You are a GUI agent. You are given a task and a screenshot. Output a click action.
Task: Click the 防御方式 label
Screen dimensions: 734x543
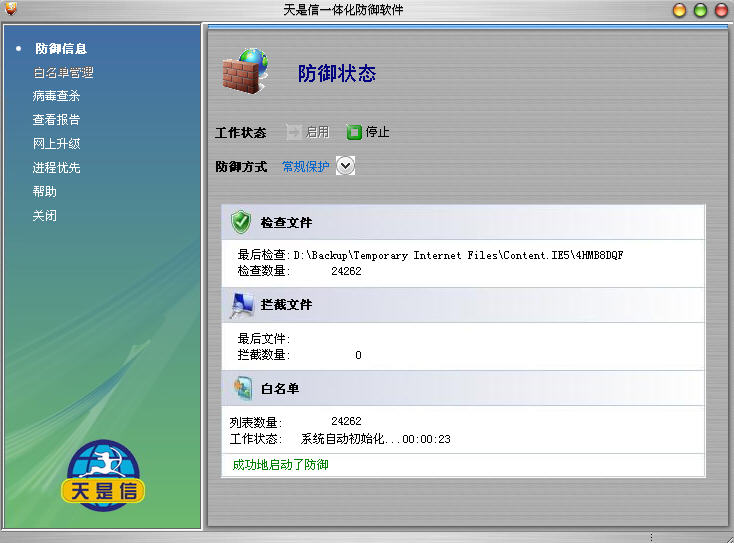click(x=241, y=166)
